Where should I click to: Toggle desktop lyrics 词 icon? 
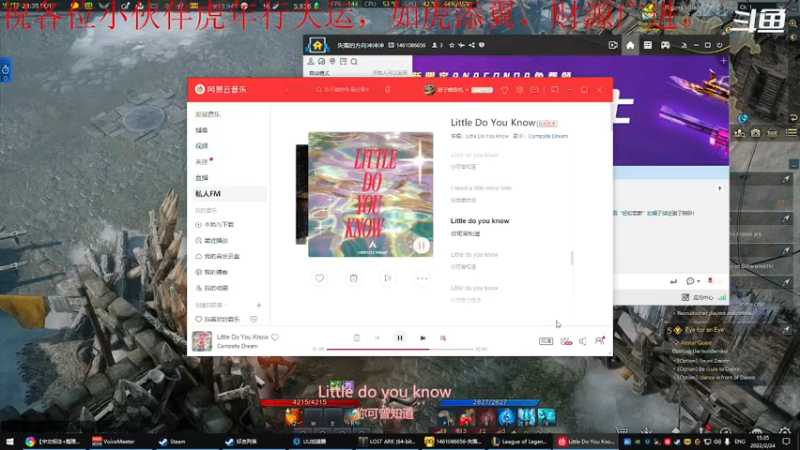click(x=443, y=338)
